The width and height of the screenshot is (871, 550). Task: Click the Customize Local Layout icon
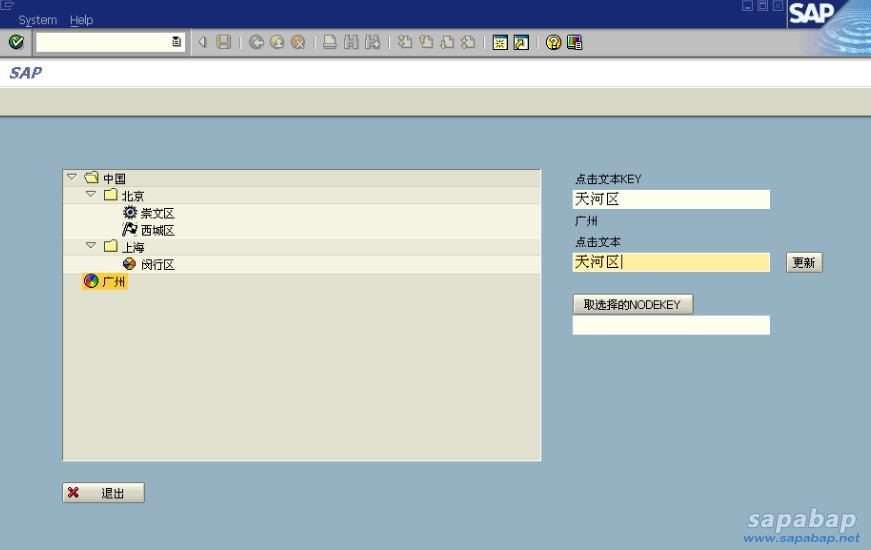574,42
